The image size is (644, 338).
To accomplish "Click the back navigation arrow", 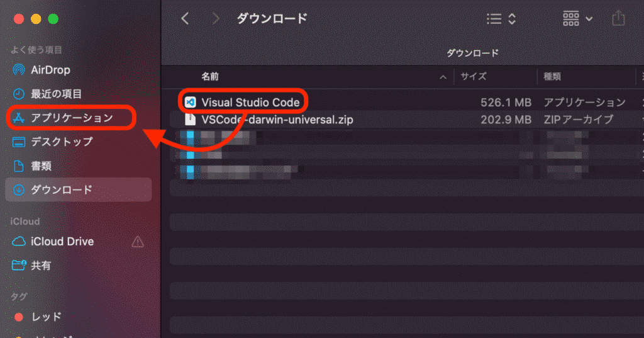I will 185,18.
